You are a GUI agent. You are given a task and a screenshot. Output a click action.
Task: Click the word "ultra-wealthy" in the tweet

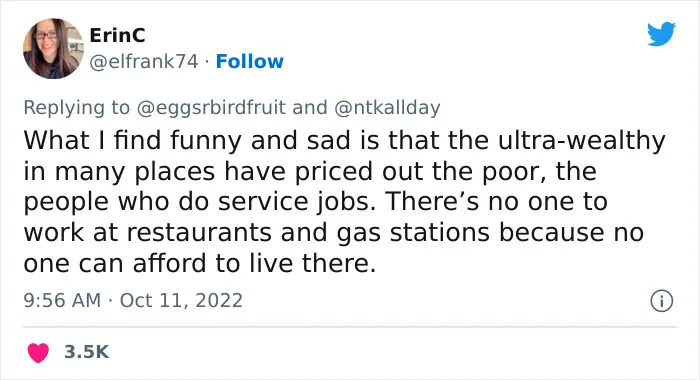pyautogui.click(x=581, y=140)
